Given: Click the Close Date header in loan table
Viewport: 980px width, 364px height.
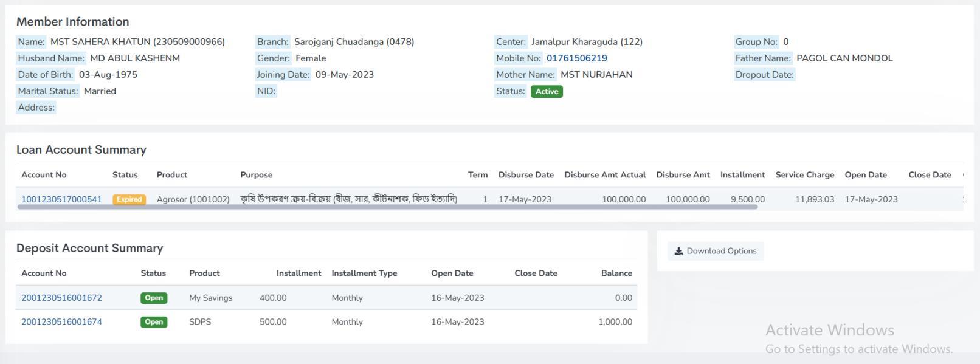Looking at the screenshot, I should click(x=930, y=175).
